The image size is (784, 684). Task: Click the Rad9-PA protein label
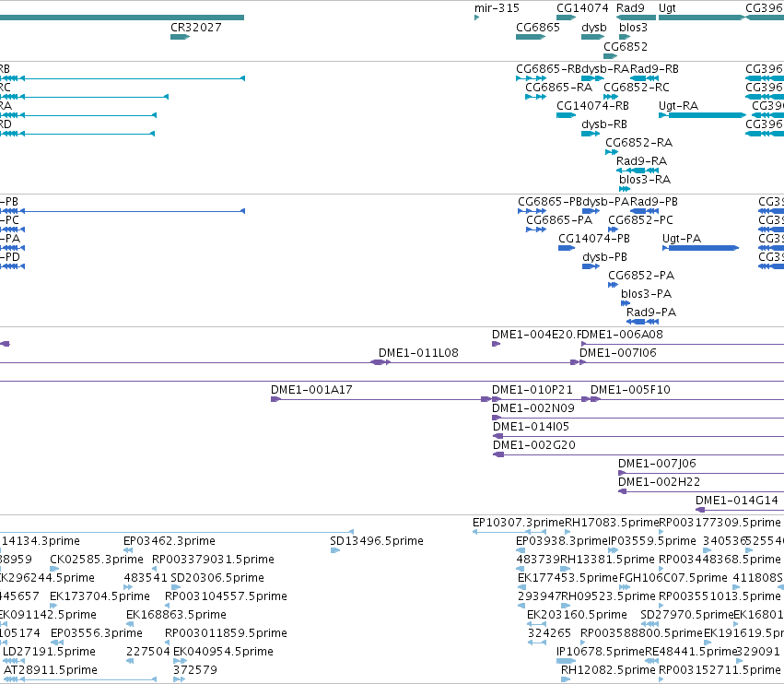[x=651, y=313]
